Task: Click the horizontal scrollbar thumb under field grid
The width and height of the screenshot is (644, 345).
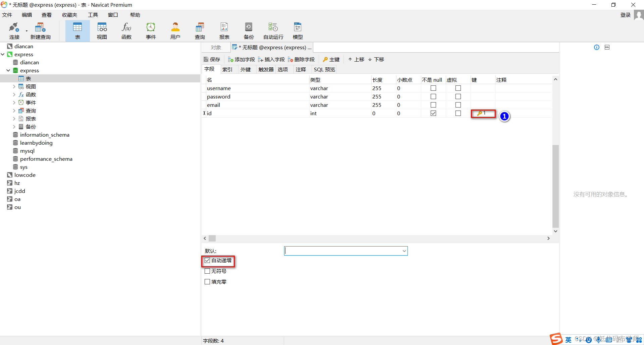Action: coord(212,238)
